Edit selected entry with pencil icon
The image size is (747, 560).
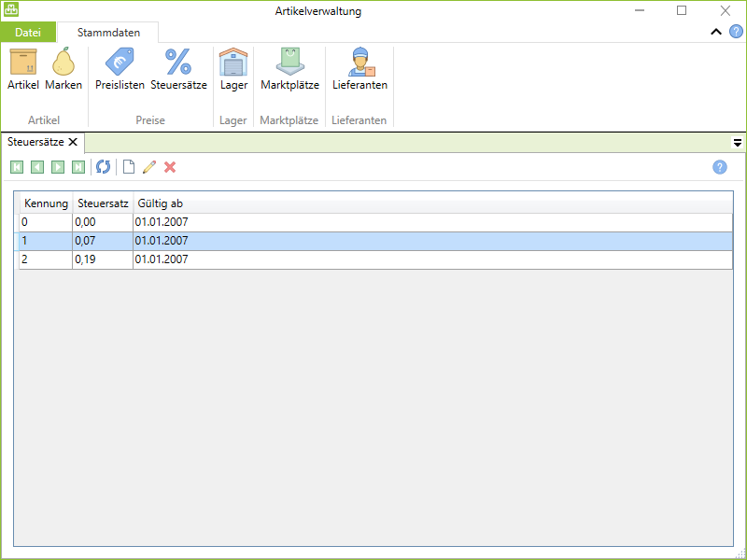(x=149, y=167)
